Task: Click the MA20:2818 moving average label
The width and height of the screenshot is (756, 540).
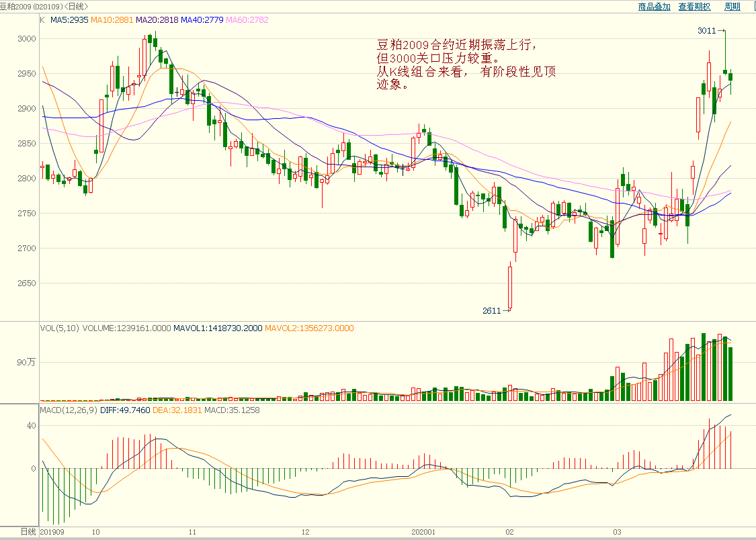Action: coord(157,20)
